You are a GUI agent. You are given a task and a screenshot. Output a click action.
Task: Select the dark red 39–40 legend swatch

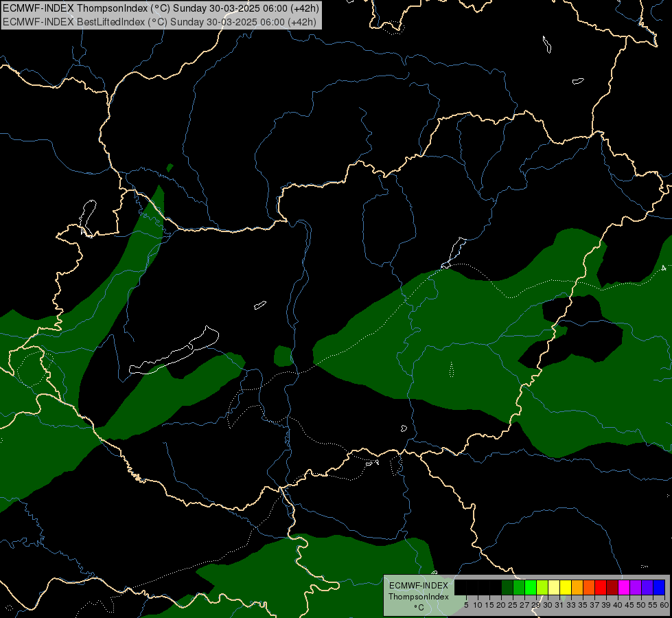pos(612,587)
